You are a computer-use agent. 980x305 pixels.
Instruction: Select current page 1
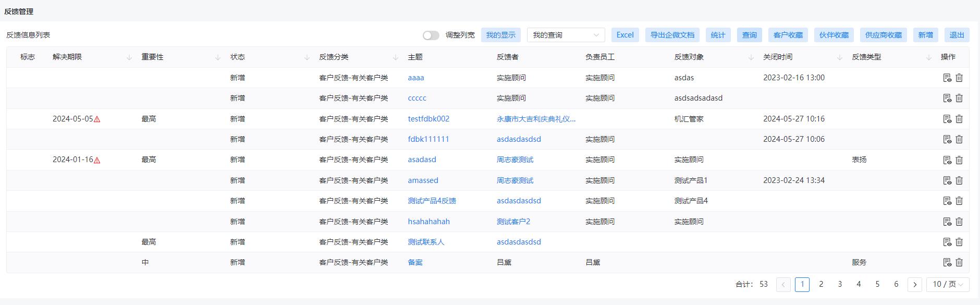pyautogui.click(x=802, y=284)
